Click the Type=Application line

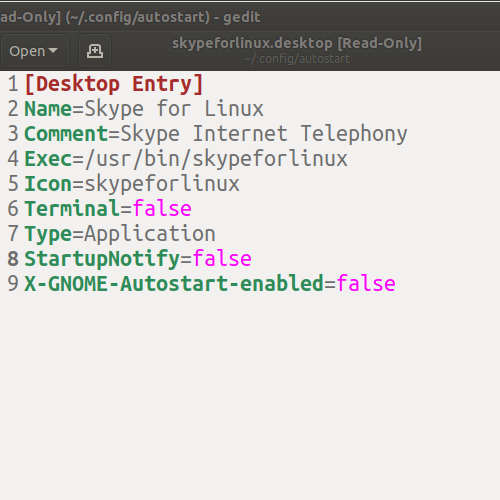click(x=120, y=234)
